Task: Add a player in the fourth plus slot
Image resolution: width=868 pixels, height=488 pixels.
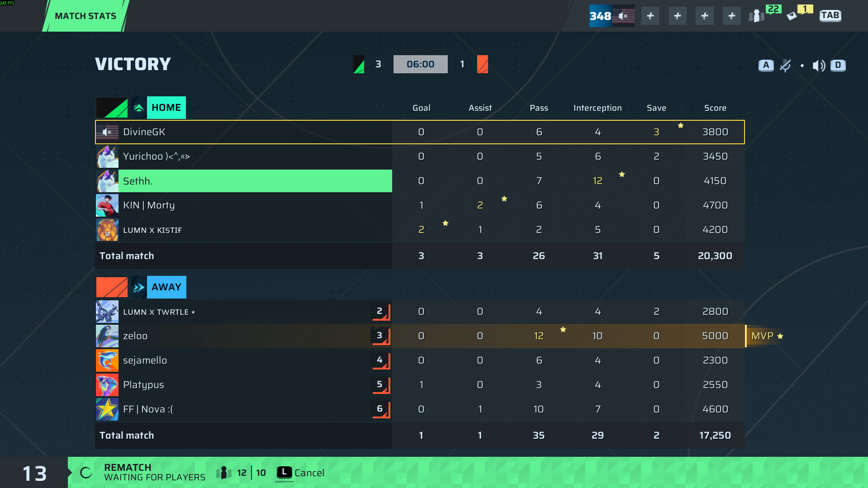Action: pos(732,16)
